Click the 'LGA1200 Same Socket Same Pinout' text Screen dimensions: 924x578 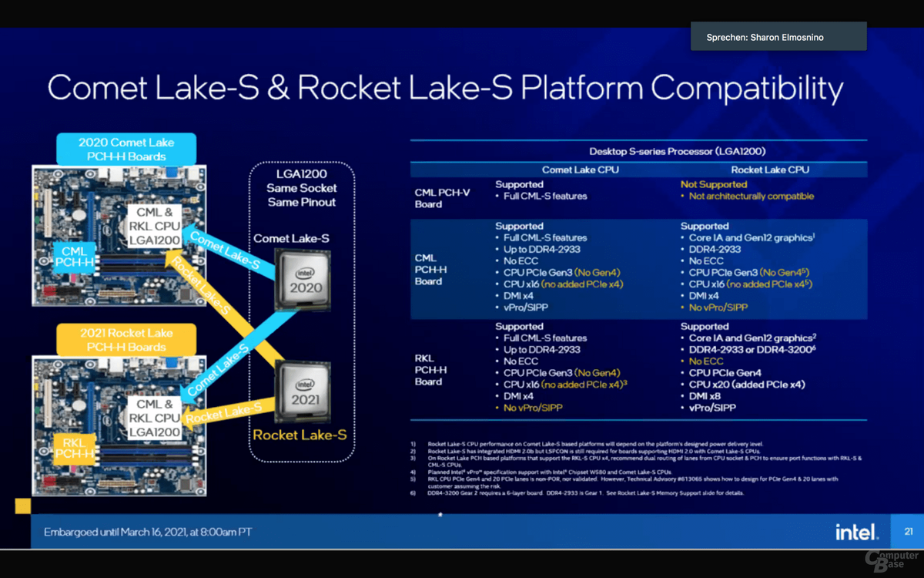click(x=302, y=188)
